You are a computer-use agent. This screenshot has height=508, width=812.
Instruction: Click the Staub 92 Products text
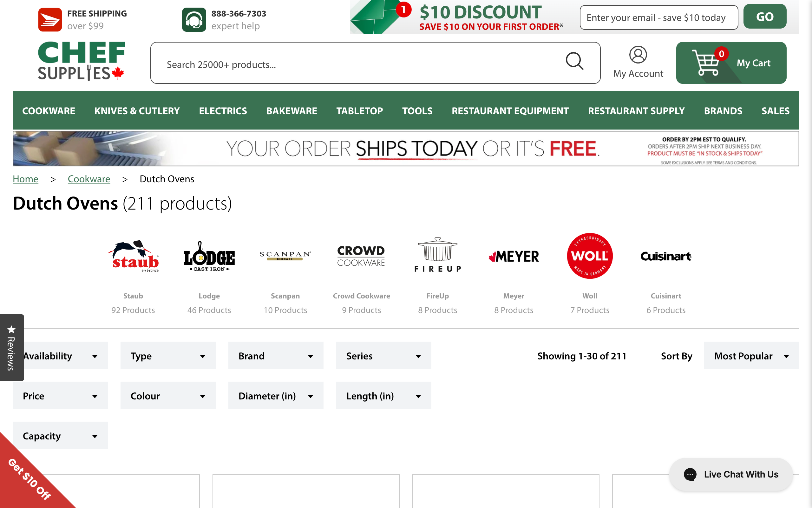point(133,310)
